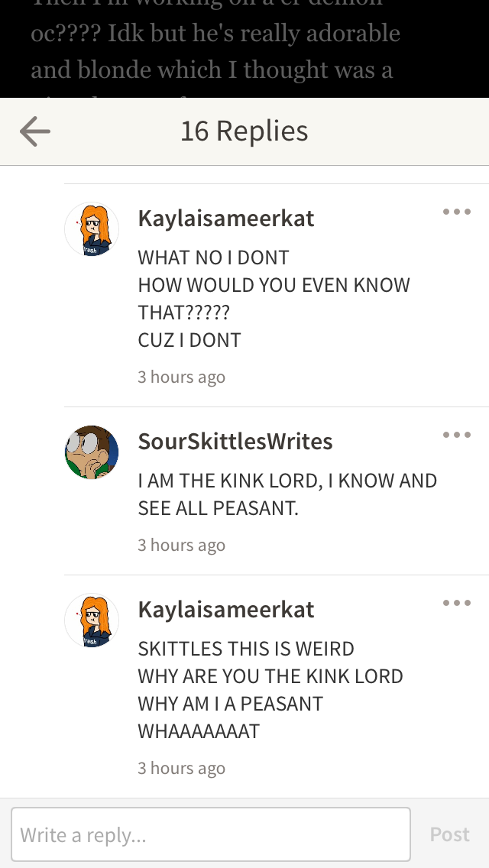489x868 pixels.
Task: Select the "I AM THE KINK LORD" reply text
Action: click(287, 481)
